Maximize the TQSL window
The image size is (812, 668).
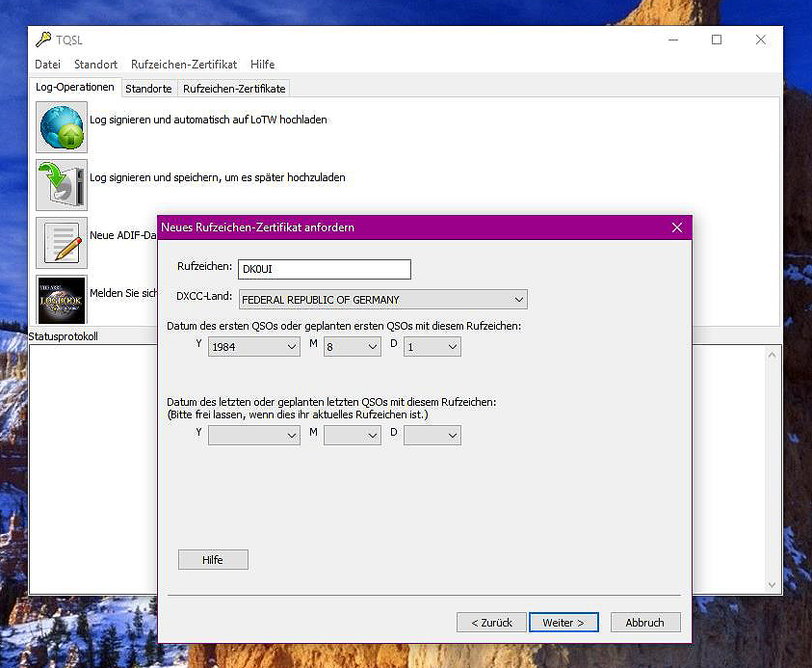[x=717, y=40]
